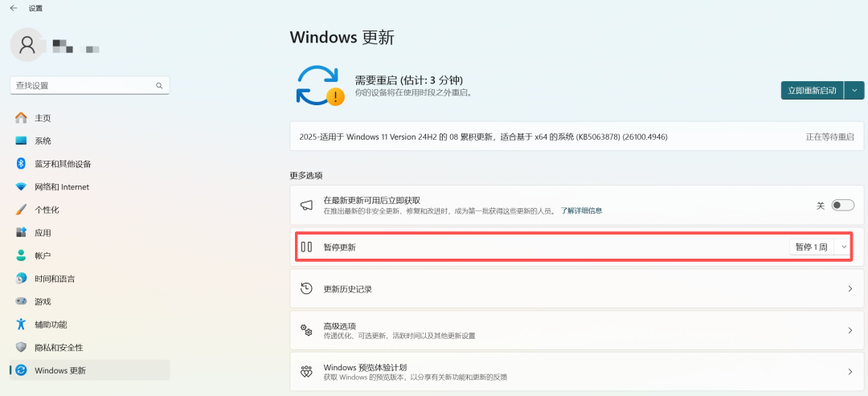
Task: Click the 个性化 paintbrush icon
Action: [x=21, y=210]
